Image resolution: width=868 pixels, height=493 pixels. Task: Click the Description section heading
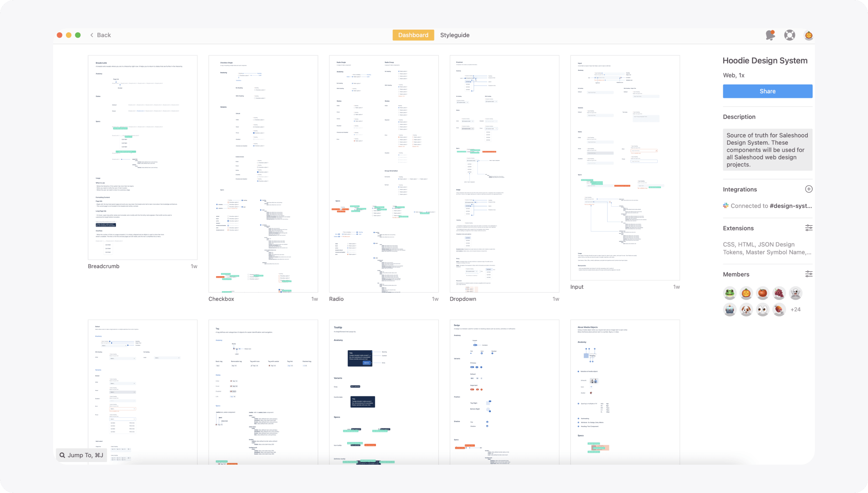(739, 117)
